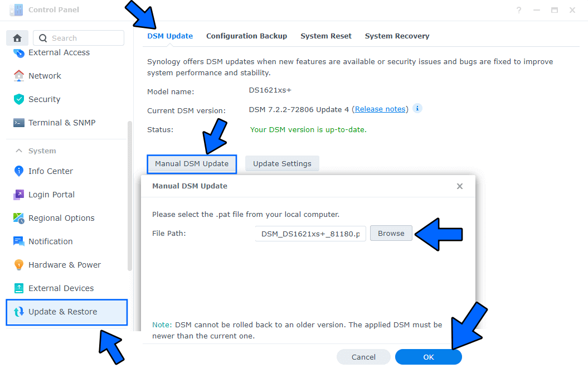Select the System Recovery tab

[397, 36]
